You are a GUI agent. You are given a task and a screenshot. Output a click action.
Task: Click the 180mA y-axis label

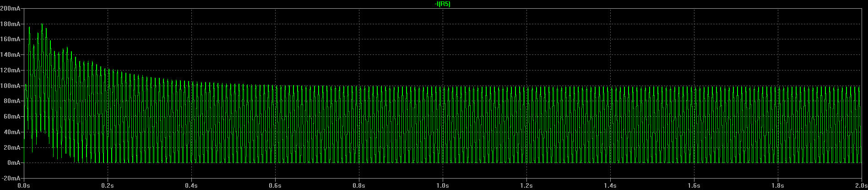tap(10, 24)
